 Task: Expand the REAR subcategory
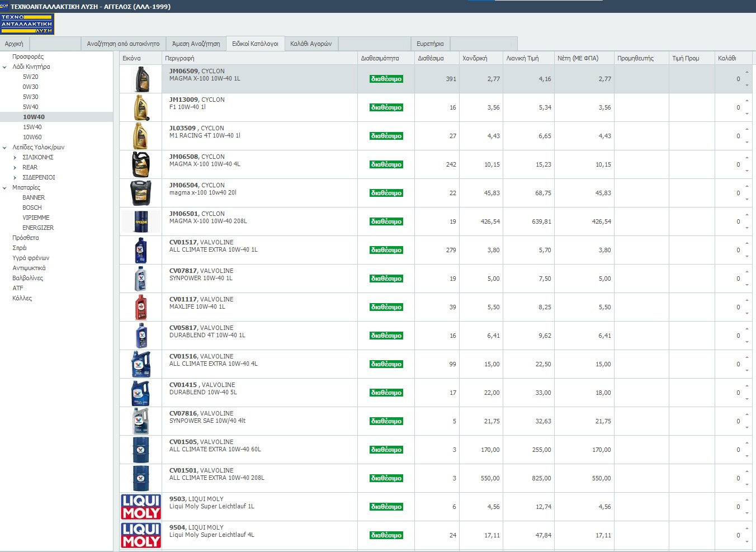[15, 168]
